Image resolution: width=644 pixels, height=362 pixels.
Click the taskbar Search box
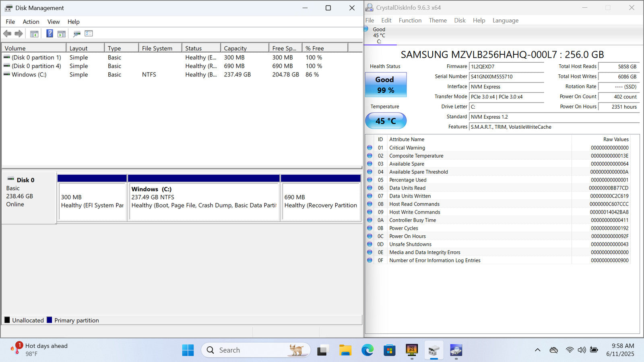(256, 350)
